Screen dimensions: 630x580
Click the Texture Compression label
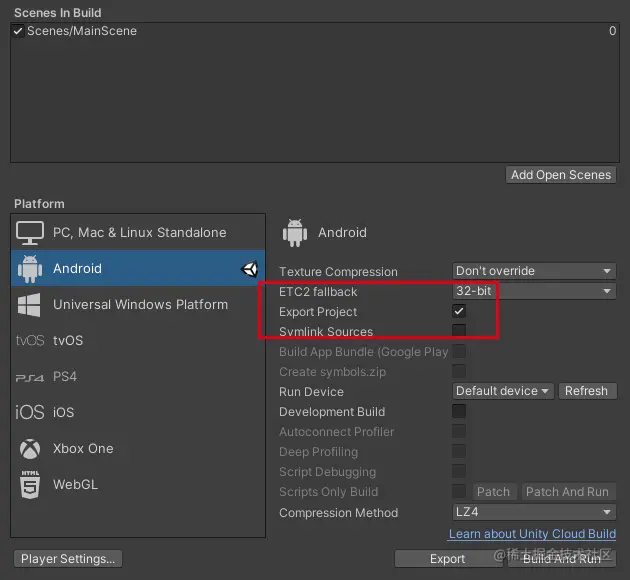click(338, 272)
